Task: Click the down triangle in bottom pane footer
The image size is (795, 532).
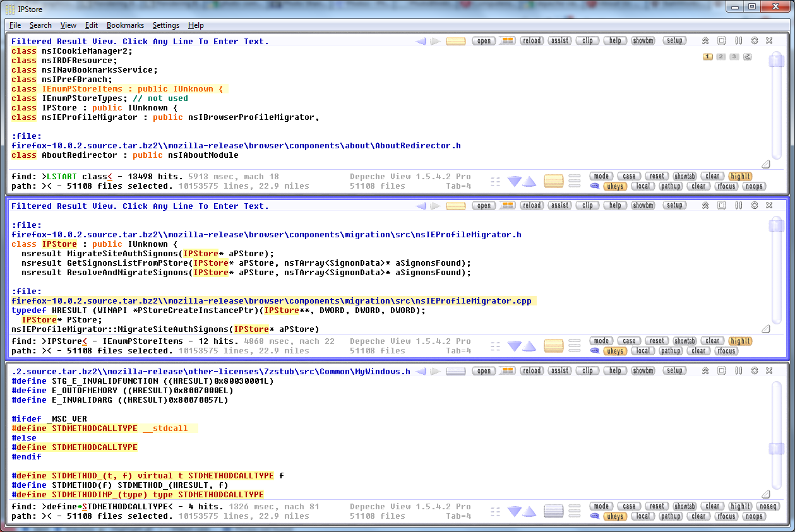Action: 515,511
